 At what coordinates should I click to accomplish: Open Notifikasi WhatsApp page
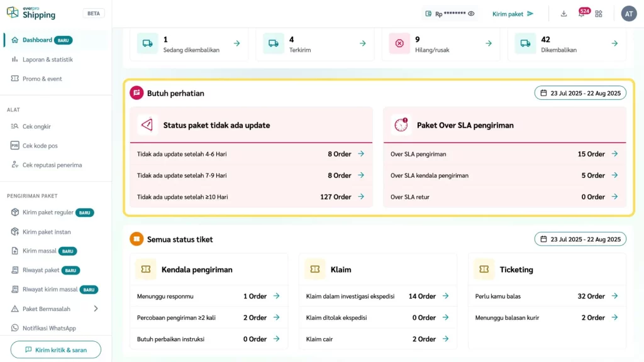click(x=49, y=328)
